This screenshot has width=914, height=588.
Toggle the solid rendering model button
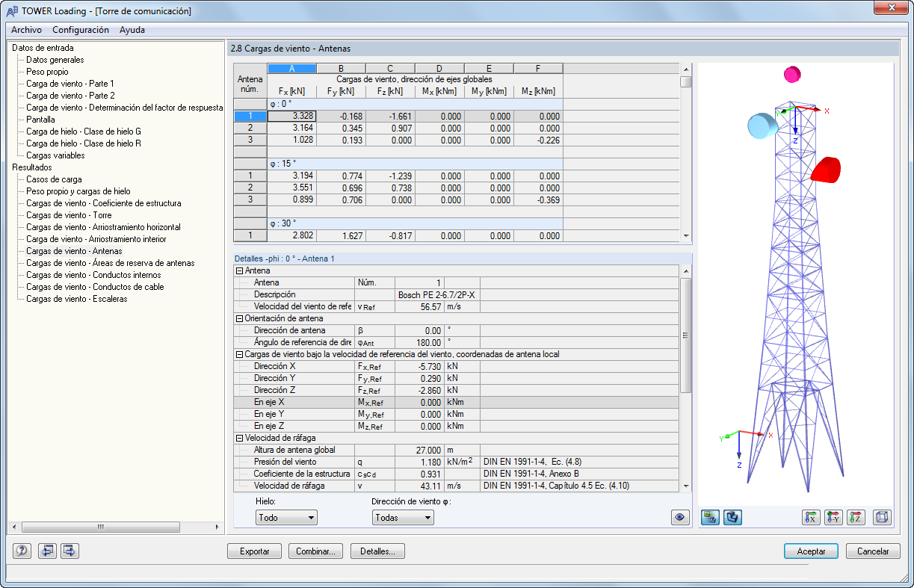coord(732,517)
